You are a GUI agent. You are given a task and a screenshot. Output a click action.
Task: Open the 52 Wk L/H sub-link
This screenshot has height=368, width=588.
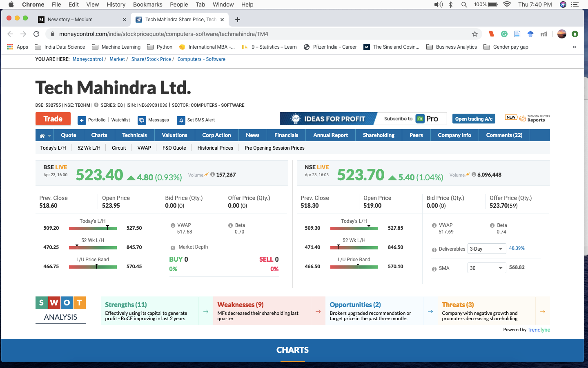(89, 148)
